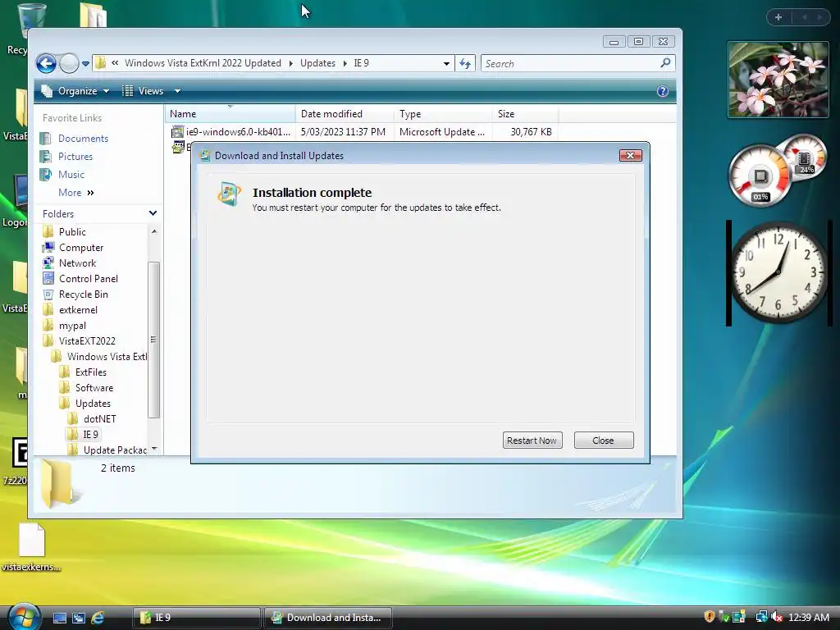Click the Updates breadcrumb in the address bar
This screenshot has height=630, width=840.
pos(317,63)
